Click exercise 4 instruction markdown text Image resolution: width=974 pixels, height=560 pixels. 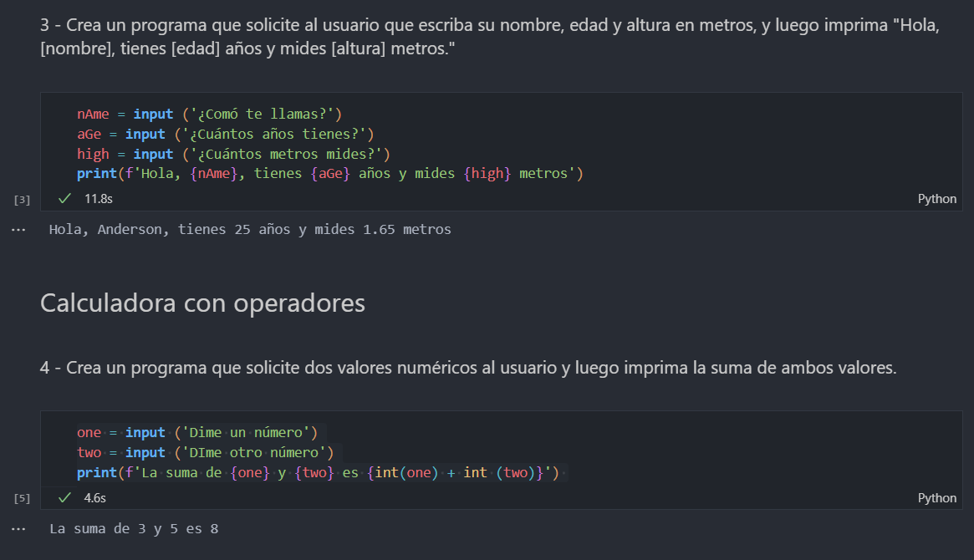[468, 368]
